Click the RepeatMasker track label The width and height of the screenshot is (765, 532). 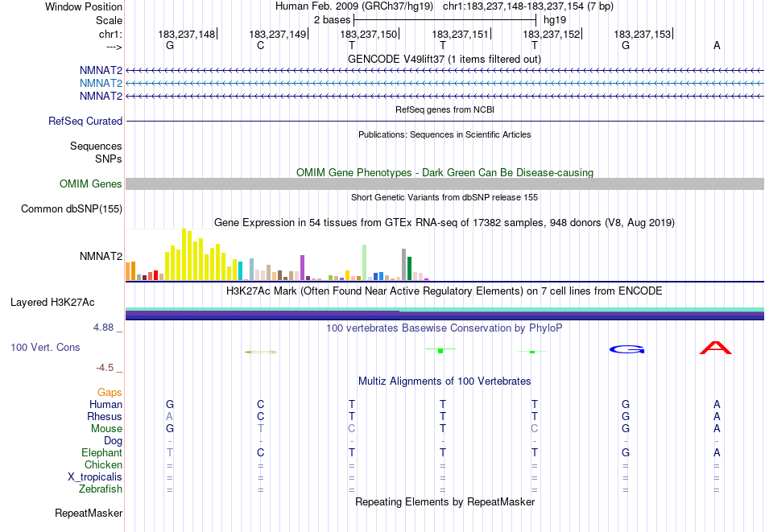click(x=89, y=513)
